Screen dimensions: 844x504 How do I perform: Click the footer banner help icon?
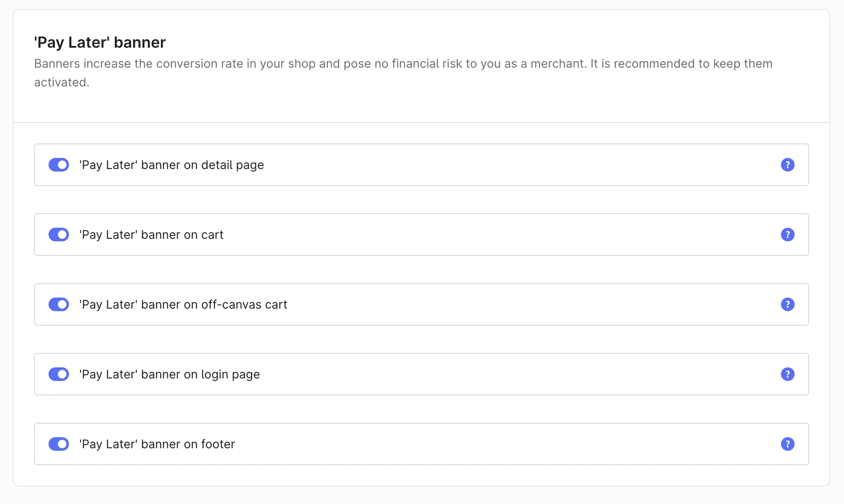tap(787, 444)
